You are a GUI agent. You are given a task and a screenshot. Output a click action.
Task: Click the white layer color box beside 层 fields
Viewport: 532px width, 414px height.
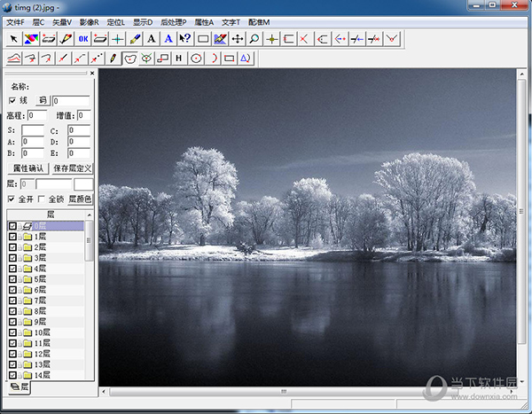[83, 184]
